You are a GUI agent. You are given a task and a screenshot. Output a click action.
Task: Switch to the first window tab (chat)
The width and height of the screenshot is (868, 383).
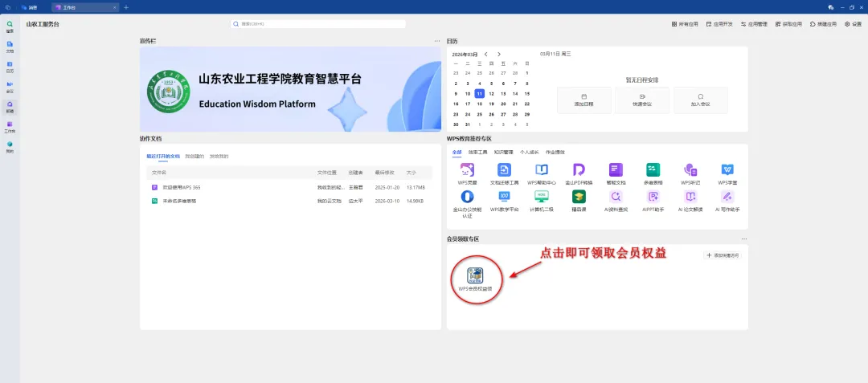[x=30, y=7]
